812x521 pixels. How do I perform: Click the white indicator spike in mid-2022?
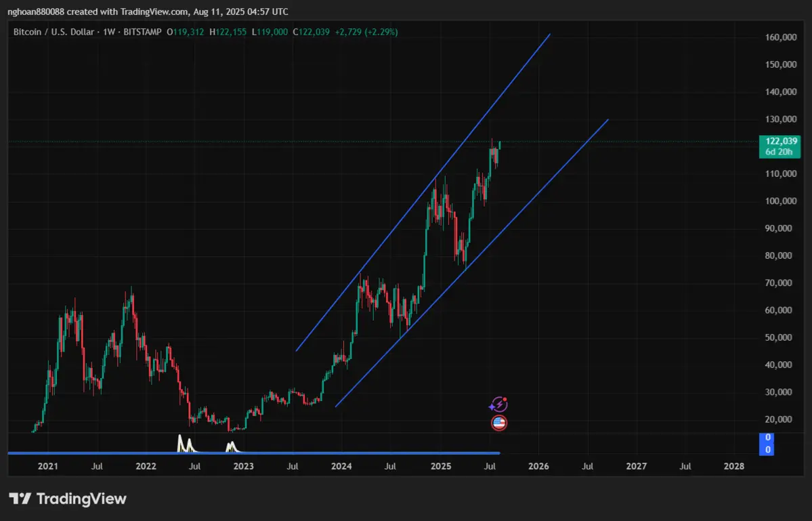(181, 442)
